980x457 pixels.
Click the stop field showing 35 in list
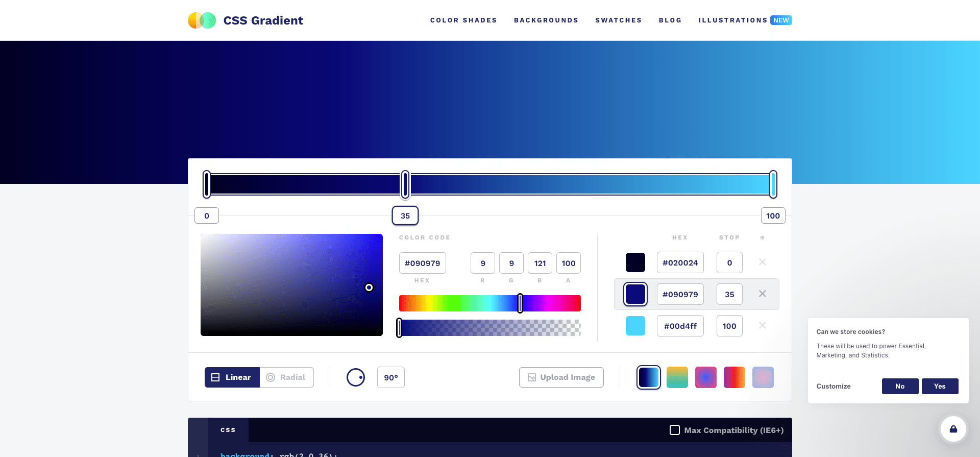pos(729,294)
